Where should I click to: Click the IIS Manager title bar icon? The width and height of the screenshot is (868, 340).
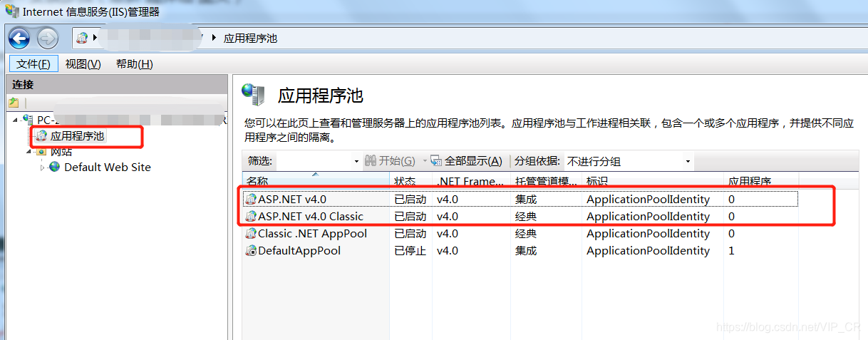point(12,11)
